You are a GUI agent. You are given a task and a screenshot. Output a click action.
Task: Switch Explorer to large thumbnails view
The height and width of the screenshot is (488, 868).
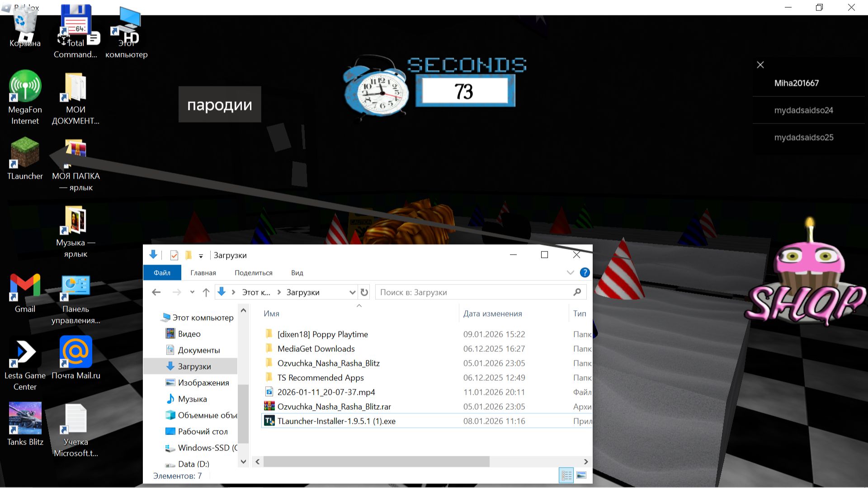click(x=581, y=475)
